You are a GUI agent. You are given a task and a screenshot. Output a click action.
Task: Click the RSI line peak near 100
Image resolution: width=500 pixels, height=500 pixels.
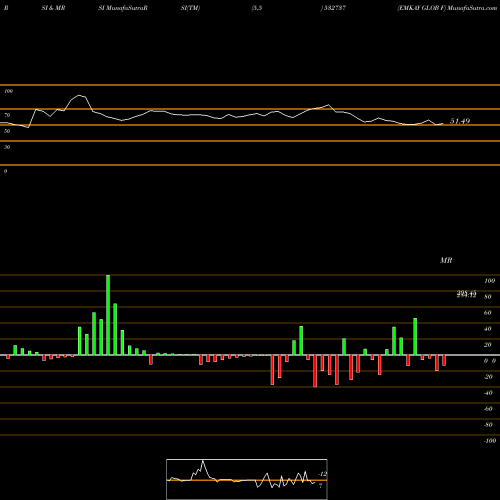pos(79,96)
